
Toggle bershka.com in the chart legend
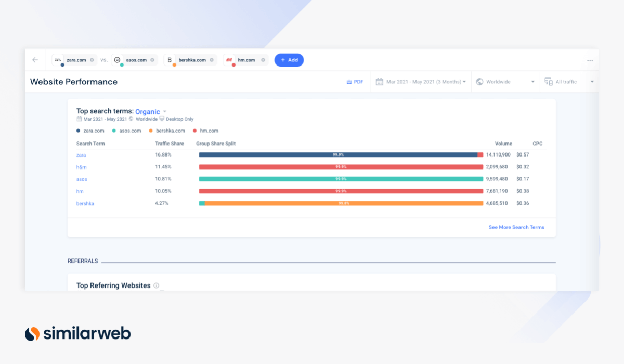166,131
